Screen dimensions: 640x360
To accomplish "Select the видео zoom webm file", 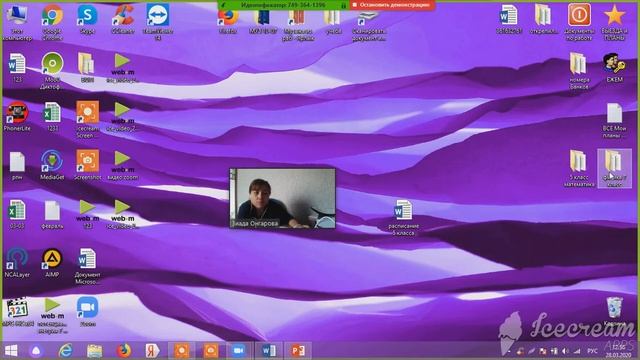I will [x=122, y=165].
